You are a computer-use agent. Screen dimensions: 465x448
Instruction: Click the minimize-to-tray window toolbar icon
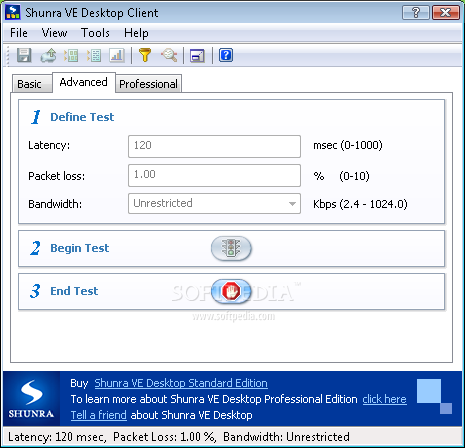tap(197, 55)
